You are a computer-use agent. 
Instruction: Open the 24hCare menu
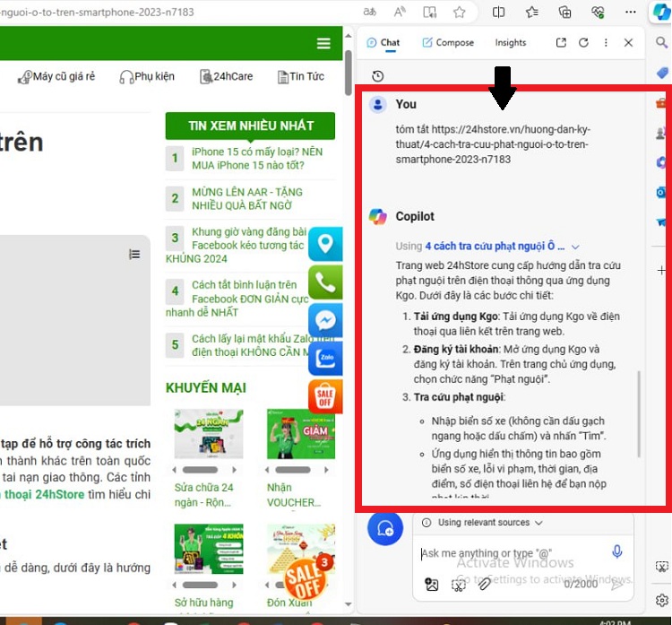click(x=227, y=76)
